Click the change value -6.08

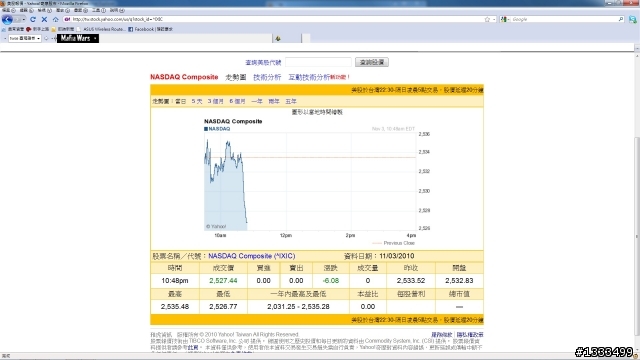pyautogui.click(x=330, y=281)
